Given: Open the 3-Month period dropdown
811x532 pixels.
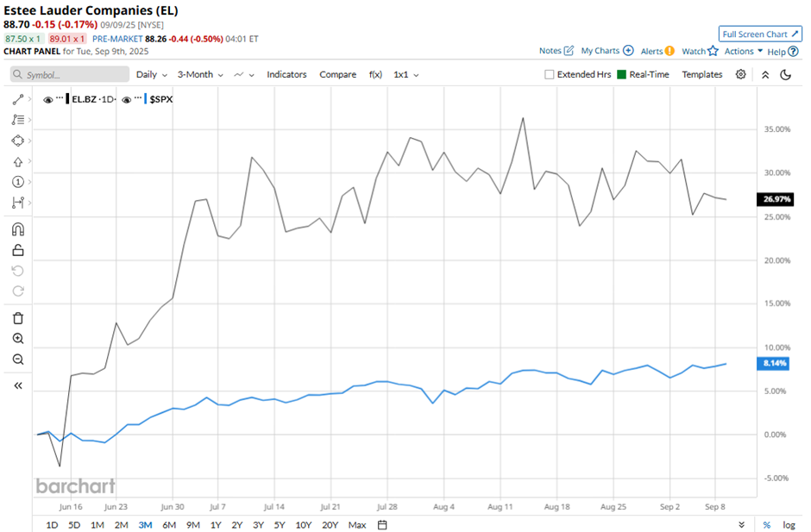Looking at the screenshot, I should 200,74.
